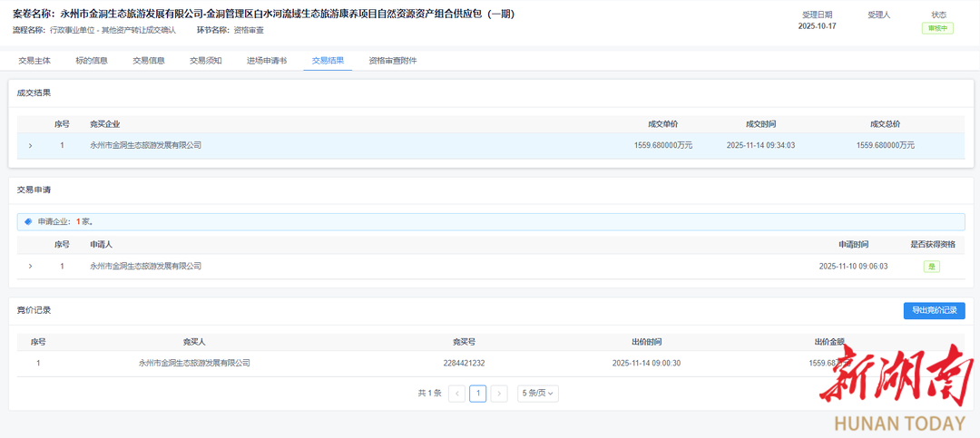
Task: Open the 进场申请书 tab
Action: point(267,61)
